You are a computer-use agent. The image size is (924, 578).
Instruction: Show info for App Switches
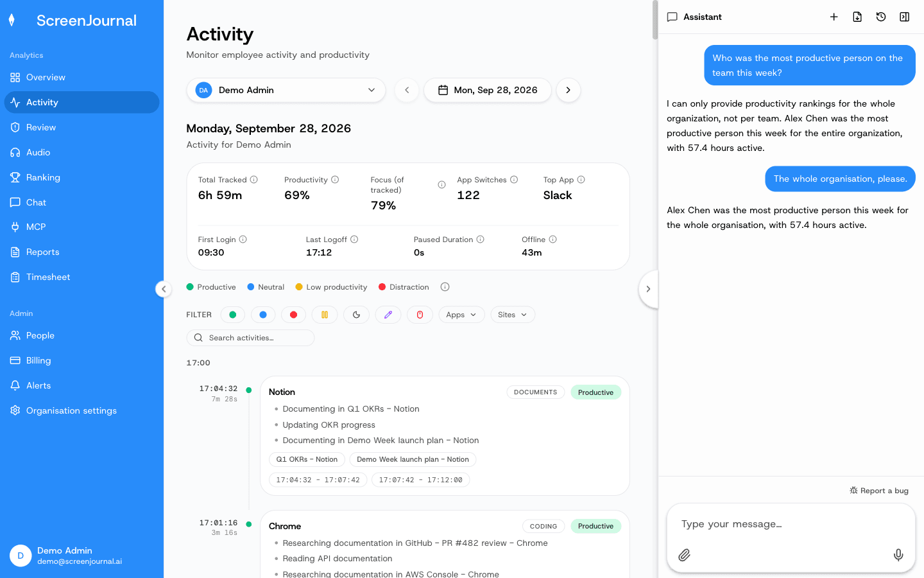click(x=514, y=180)
